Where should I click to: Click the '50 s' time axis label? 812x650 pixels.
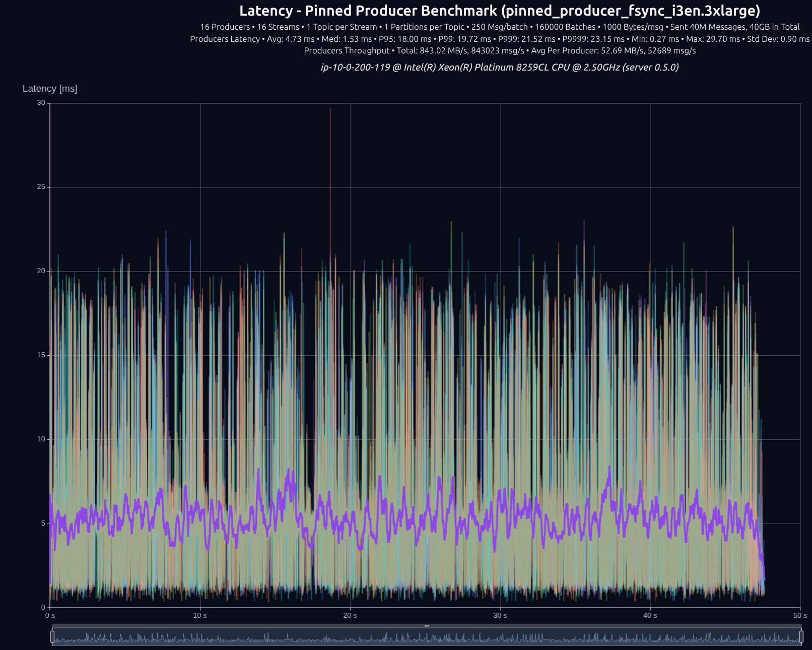pos(800,615)
